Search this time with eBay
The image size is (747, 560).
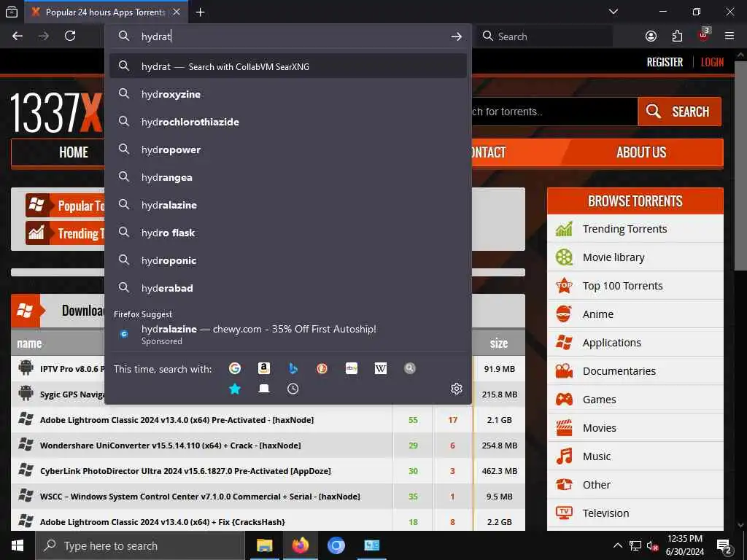(352, 368)
